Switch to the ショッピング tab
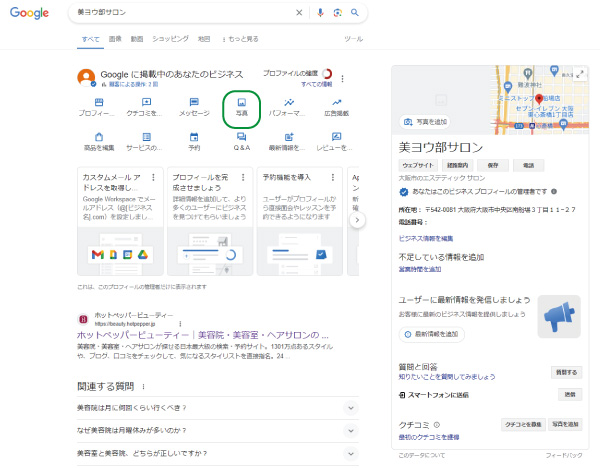 click(170, 39)
